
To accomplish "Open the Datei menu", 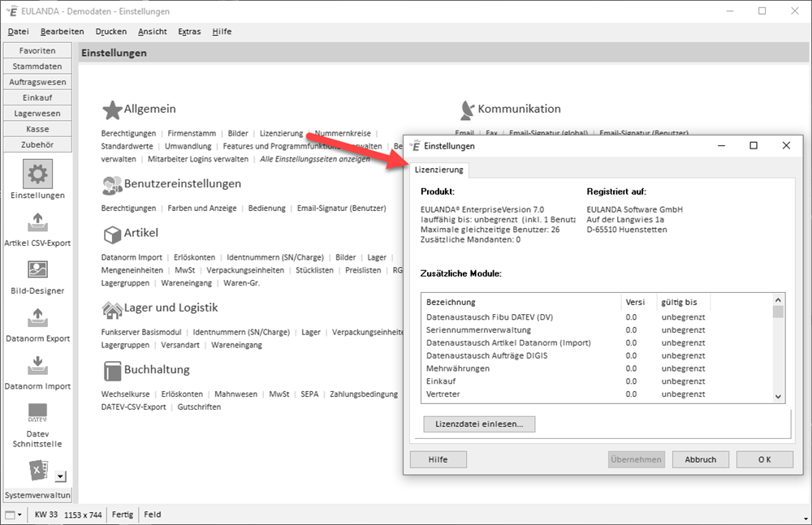I will click(18, 32).
